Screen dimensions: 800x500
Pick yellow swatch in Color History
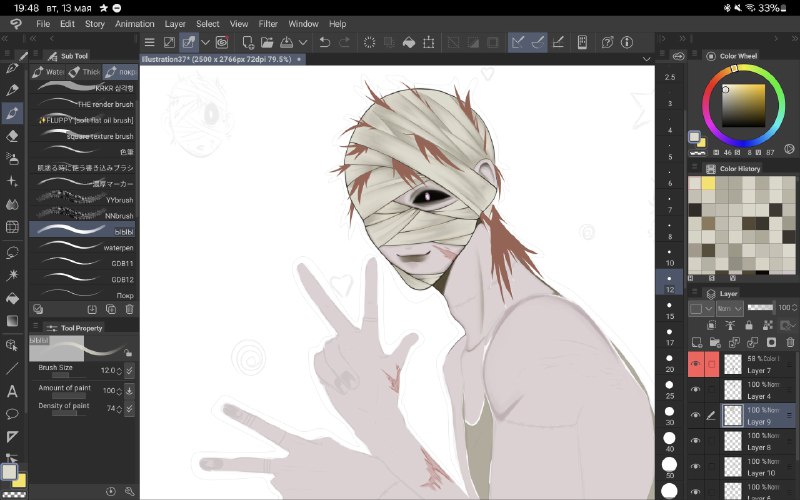point(708,183)
